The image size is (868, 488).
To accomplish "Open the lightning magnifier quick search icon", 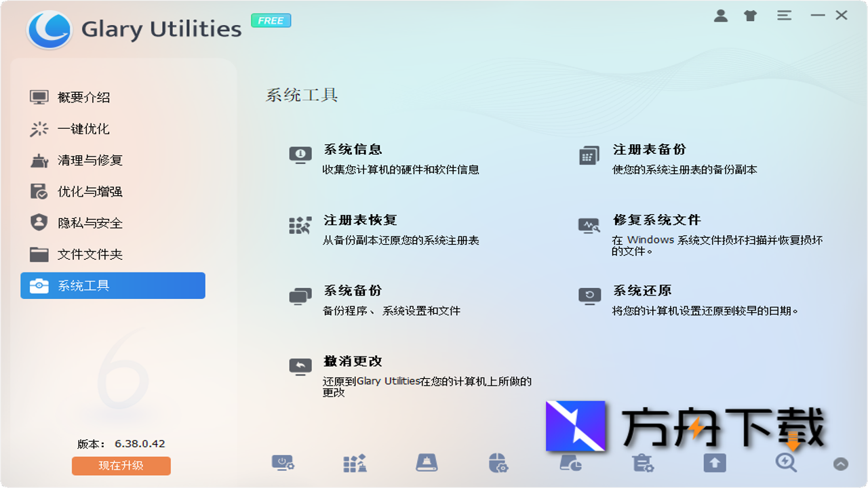I will pyautogui.click(x=786, y=462).
